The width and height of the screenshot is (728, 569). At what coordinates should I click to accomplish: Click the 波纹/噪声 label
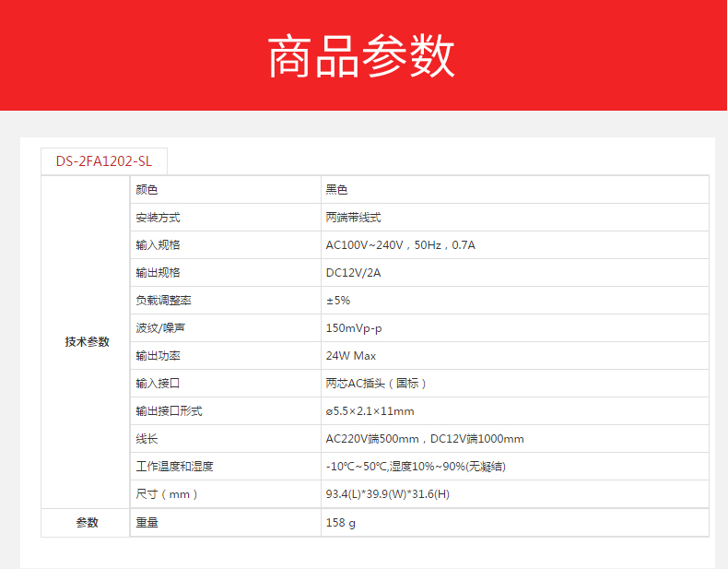(x=160, y=328)
